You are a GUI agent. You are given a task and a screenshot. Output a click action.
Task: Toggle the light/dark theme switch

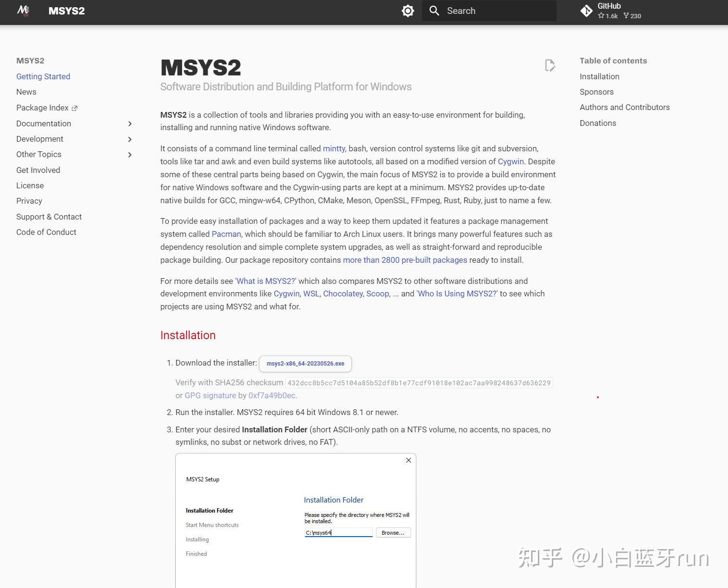(408, 11)
